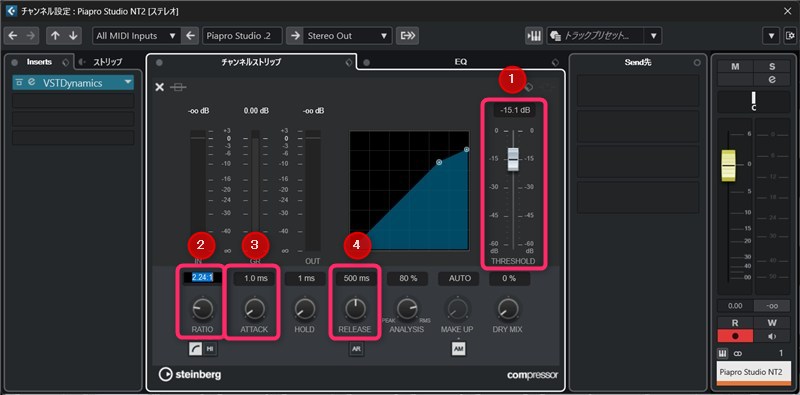The width and height of the screenshot is (800, 395).
Task: Open instrument editor with piano keys icon
Action: [x=534, y=36]
